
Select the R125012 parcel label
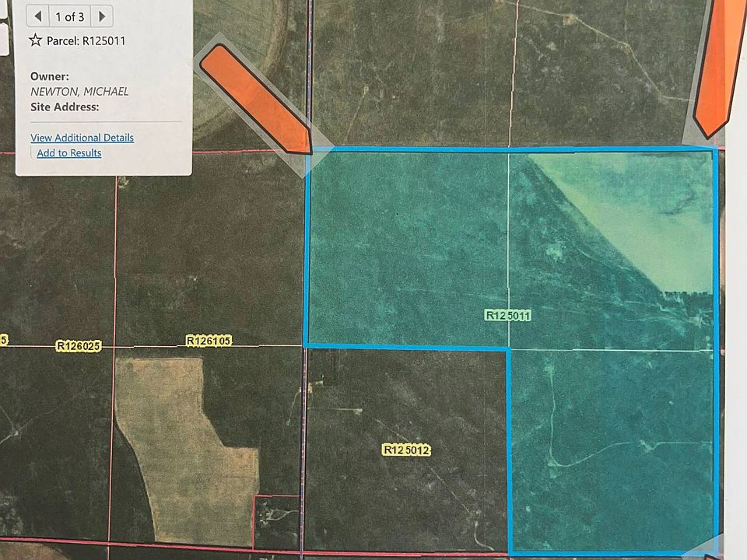pyautogui.click(x=406, y=450)
